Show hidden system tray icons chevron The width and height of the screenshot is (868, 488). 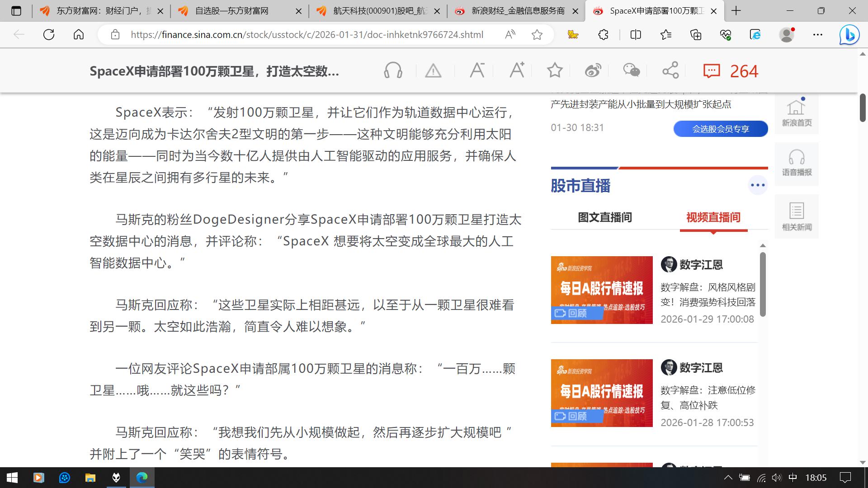coord(728,478)
